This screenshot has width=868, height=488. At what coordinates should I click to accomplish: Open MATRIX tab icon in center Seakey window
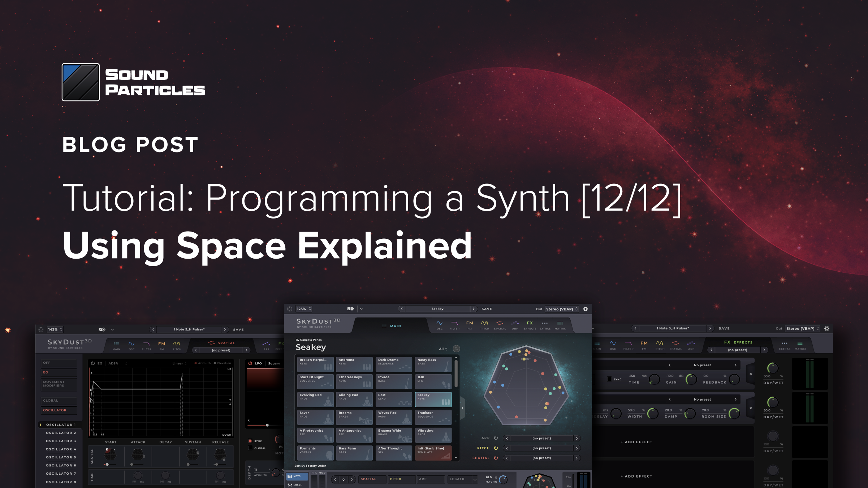560,325
